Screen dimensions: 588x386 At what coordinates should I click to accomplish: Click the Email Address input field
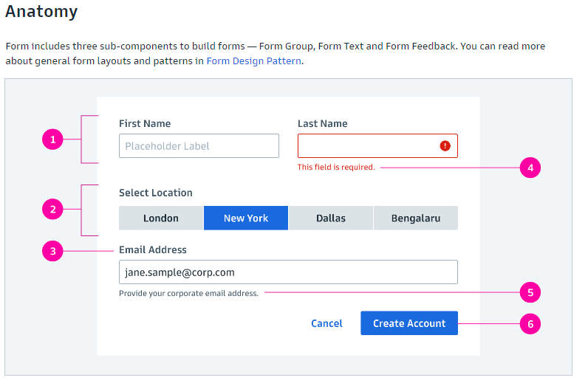(x=288, y=272)
